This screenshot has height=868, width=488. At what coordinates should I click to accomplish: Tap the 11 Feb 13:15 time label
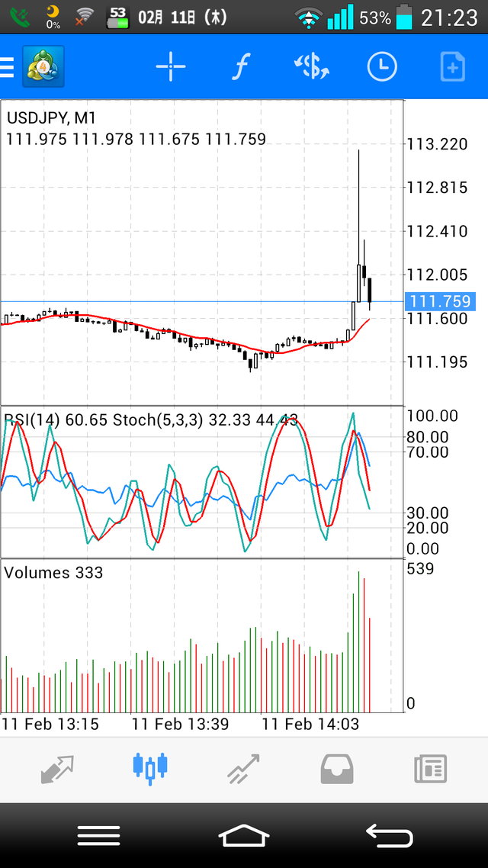click(51, 724)
